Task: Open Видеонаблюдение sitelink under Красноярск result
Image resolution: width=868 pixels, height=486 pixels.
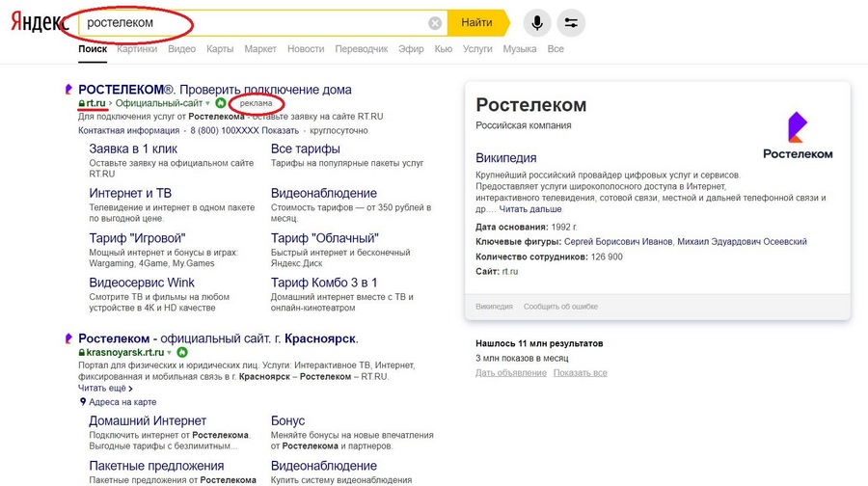Action: coord(324,466)
